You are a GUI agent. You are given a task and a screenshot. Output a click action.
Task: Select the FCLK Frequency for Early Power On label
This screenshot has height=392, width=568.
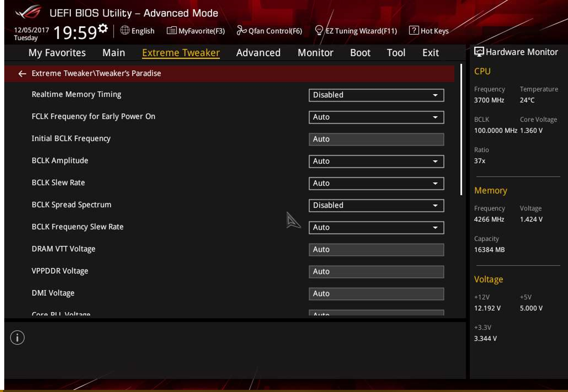coord(94,116)
